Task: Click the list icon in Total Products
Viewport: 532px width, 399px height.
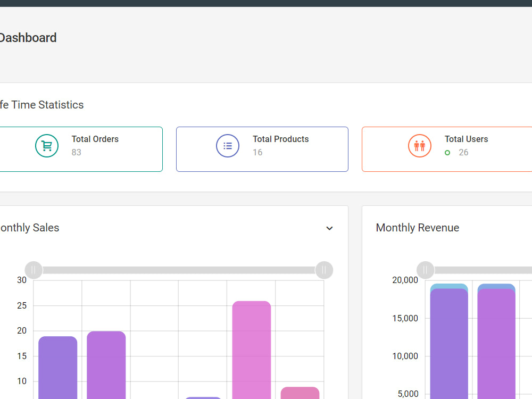Action: [x=228, y=146]
